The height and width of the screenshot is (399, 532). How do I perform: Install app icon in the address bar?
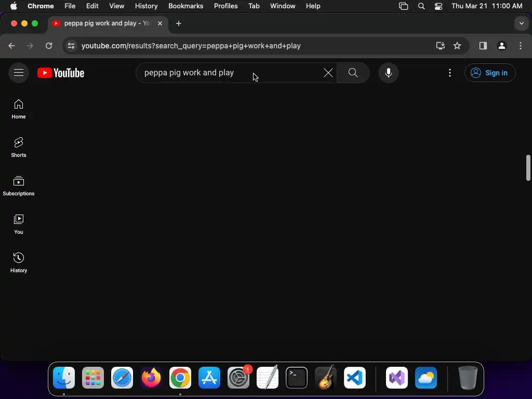pyautogui.click(x=441, y=46)
